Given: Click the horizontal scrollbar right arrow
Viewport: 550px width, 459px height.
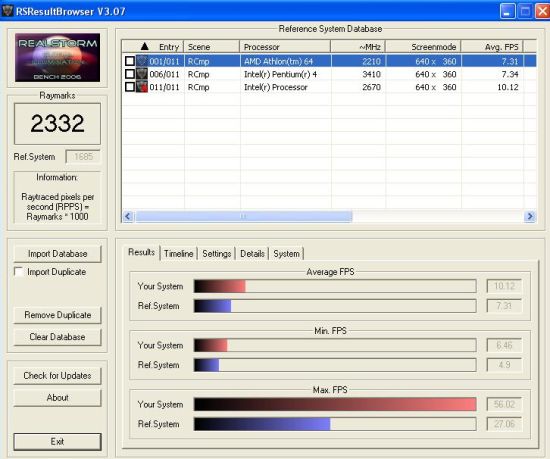Looking at the screenshot, I should coord(530,216).
